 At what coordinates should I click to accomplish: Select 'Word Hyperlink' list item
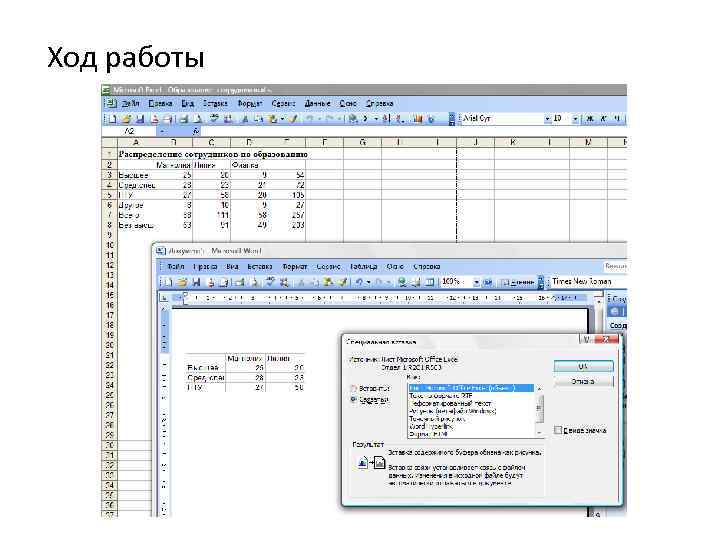click(x=471, y=426)
